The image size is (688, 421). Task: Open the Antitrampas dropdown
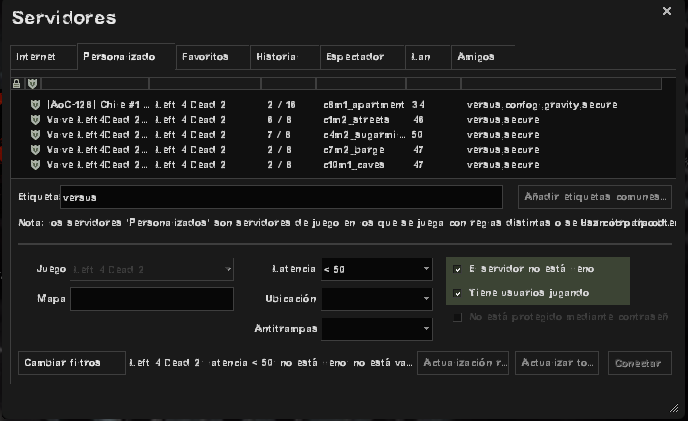(x=377, y=329)
